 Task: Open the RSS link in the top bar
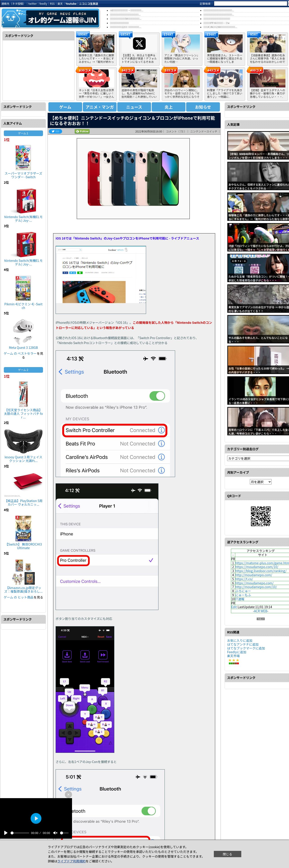point(52,4)
